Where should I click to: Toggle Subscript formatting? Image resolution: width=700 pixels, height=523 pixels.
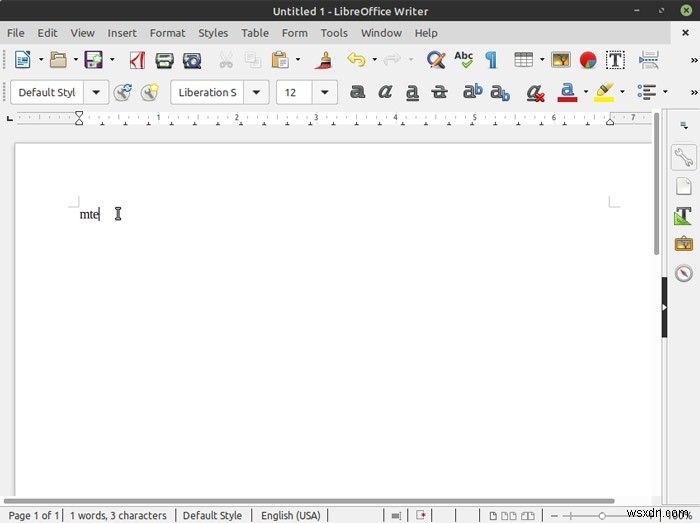coord(500,93)
